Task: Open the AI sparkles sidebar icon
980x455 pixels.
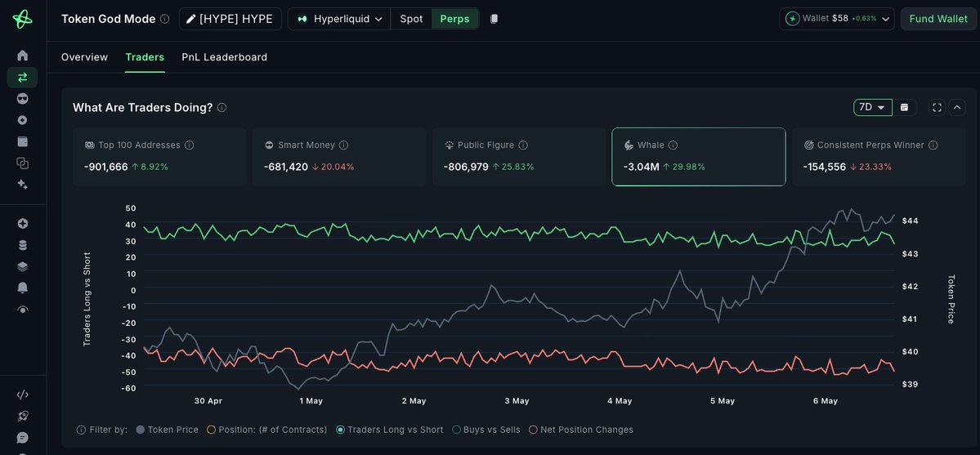Action: click(x=23, y=185)
